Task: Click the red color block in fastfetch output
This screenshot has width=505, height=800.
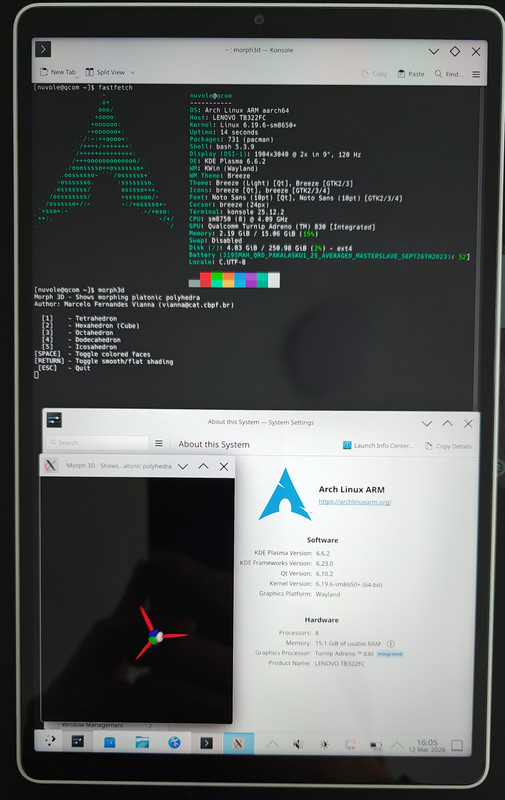Action: [x=206, y=280]
